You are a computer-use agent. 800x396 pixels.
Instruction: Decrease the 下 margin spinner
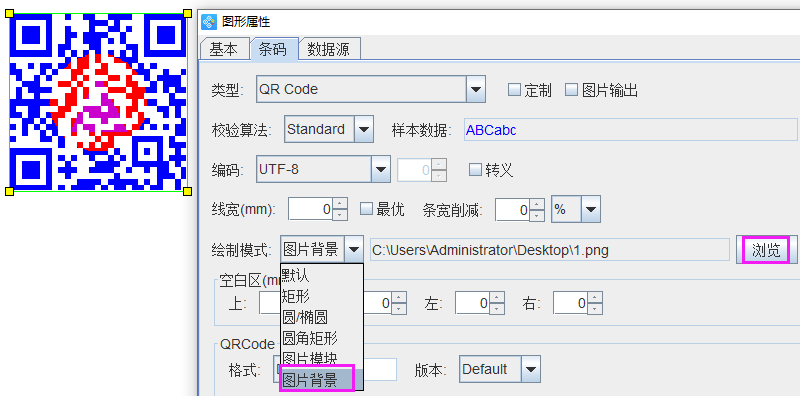click(x=400, y=309)
